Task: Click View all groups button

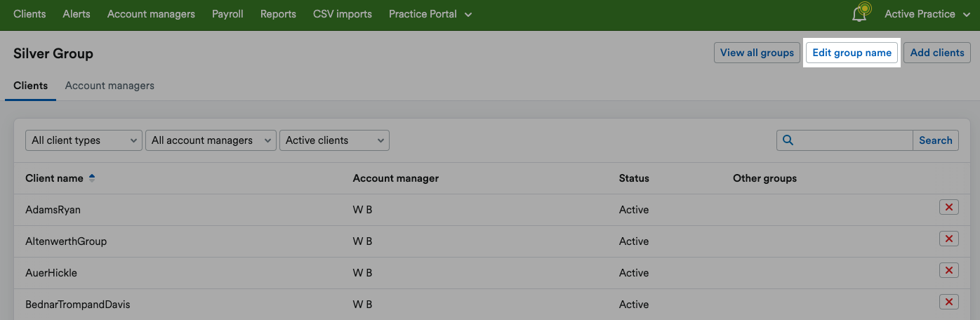Action: pyautogui.click(x=757, y=53)
